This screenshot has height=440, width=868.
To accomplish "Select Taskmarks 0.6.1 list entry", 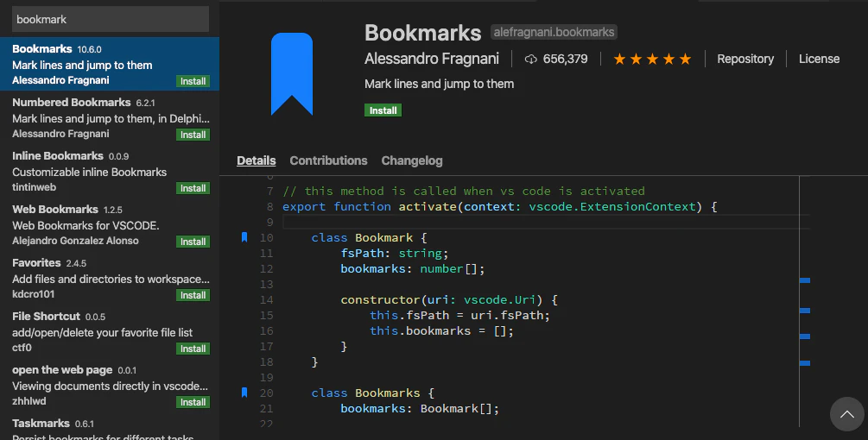I will click(x=110, y=426).
